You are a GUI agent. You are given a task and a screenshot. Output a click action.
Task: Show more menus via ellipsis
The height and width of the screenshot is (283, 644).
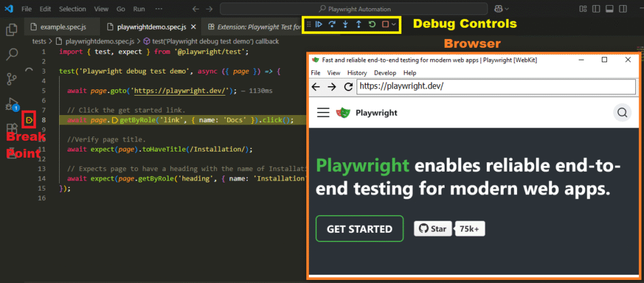pyautogui.click(x=158, y=9)
